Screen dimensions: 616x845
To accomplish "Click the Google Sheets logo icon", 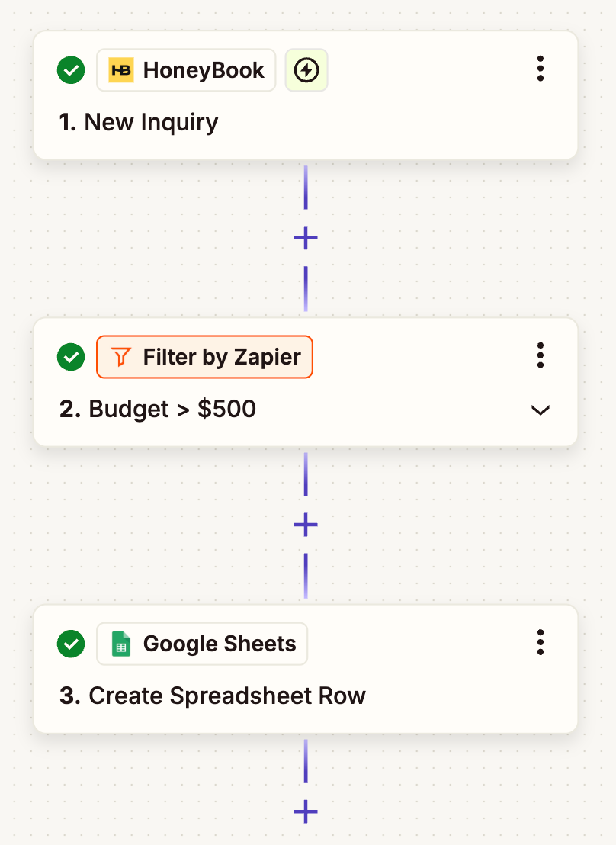I will tap(121, 644).
